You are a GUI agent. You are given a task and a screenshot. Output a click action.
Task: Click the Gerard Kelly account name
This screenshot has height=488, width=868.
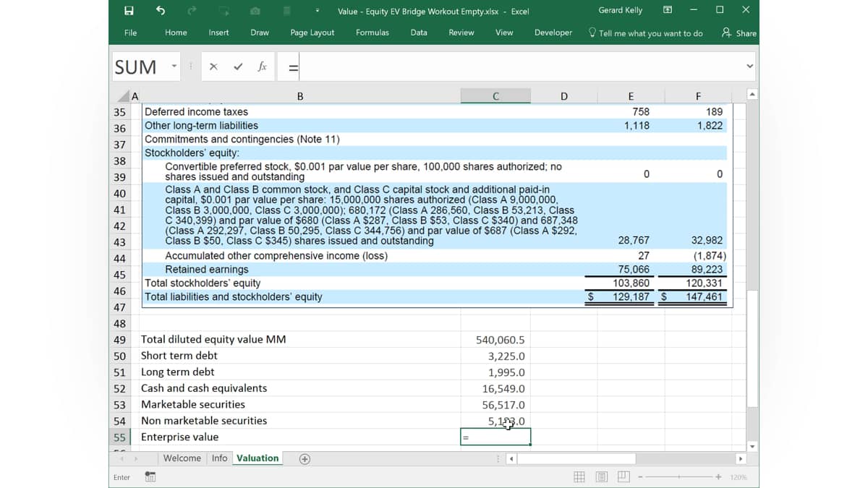click(x=621, y=10)
